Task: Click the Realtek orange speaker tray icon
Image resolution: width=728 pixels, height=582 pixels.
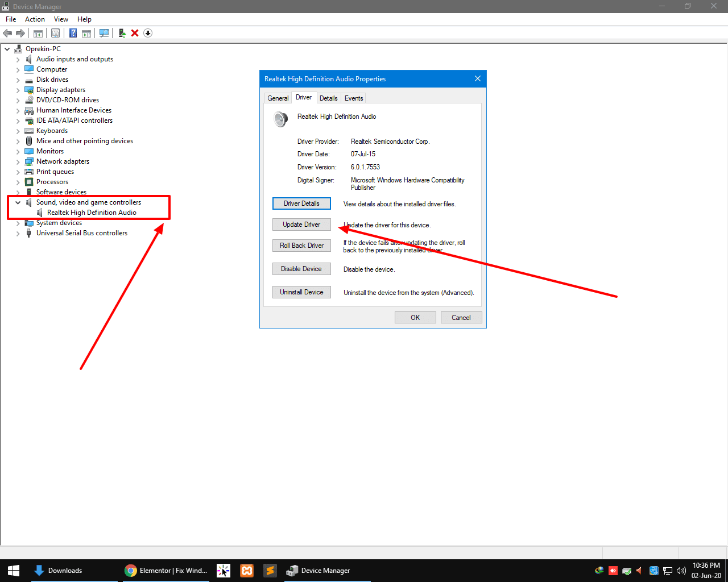Action: click(x=639, y=571)
